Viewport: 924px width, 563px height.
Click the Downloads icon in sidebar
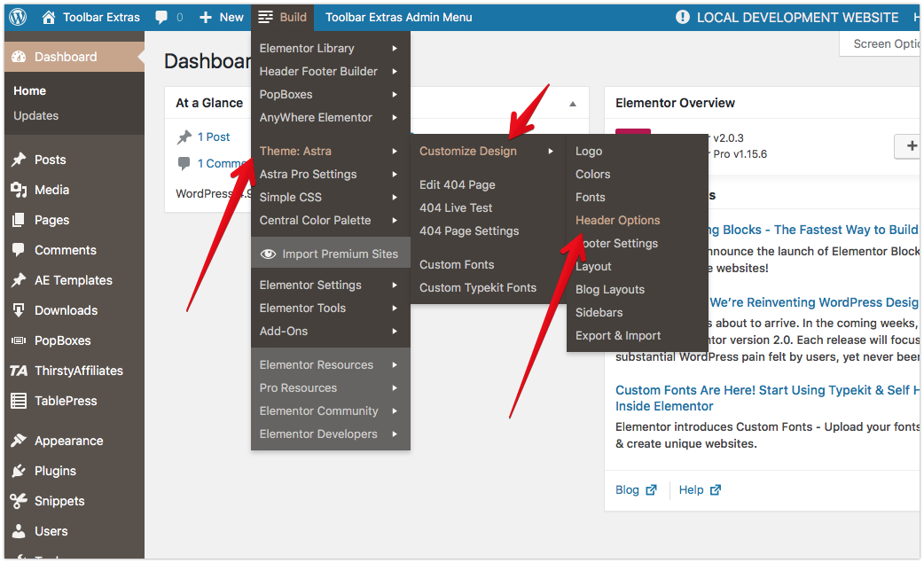(19, 309)
